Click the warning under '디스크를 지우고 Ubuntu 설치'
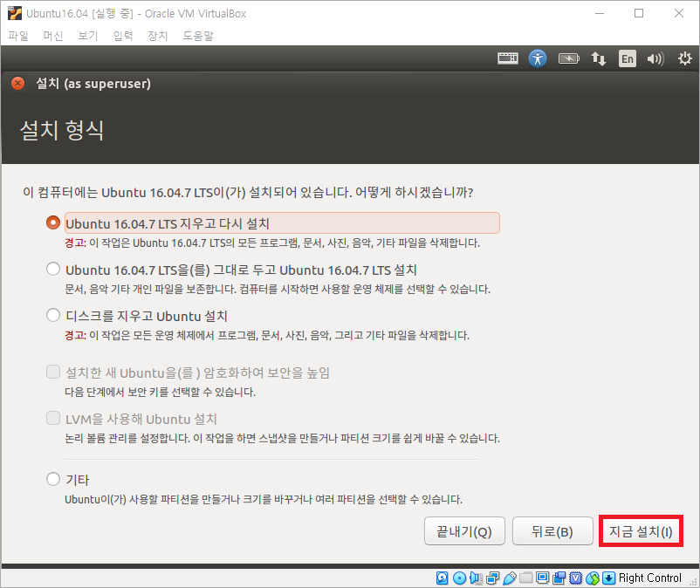The image size is (700, 588). [x=267, y=336]
